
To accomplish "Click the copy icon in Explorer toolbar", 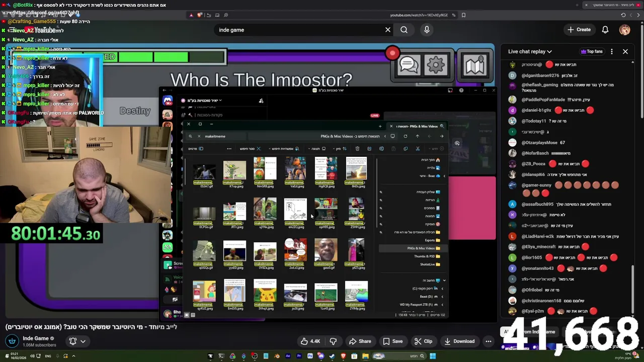I will coord(406,149).
